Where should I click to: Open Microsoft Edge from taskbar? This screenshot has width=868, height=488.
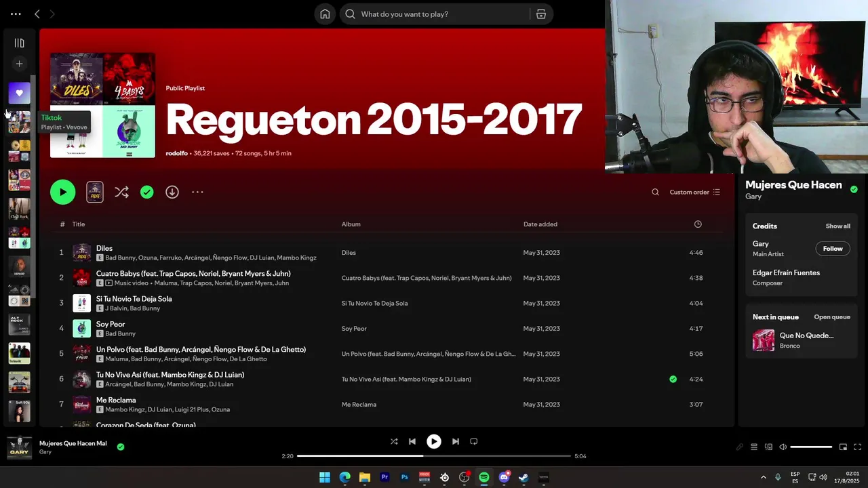coord(344,477)
